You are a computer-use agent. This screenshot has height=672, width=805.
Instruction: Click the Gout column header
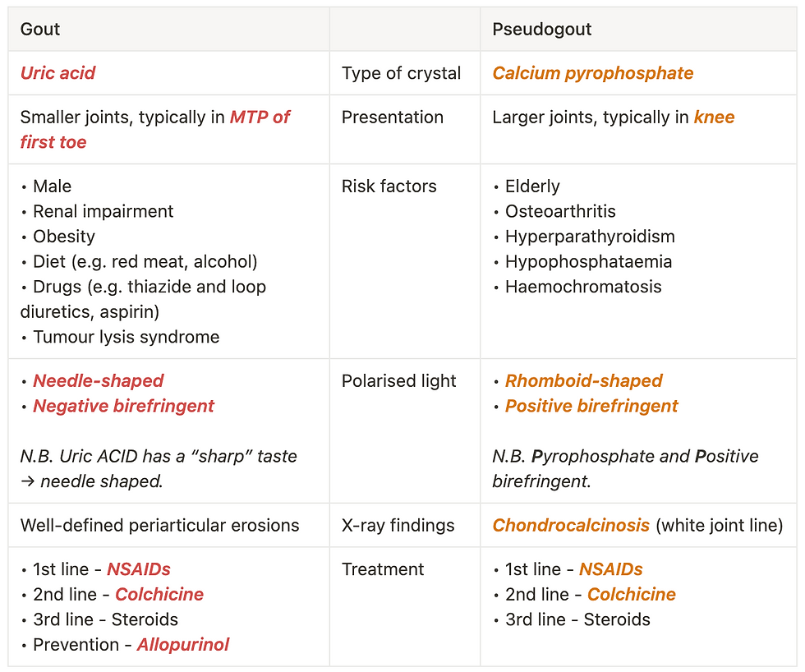(x=40, y=30)
